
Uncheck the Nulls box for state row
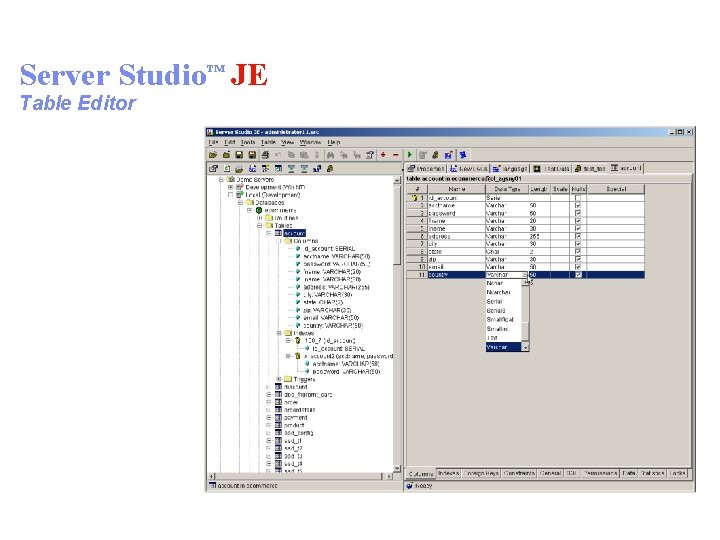578,252
